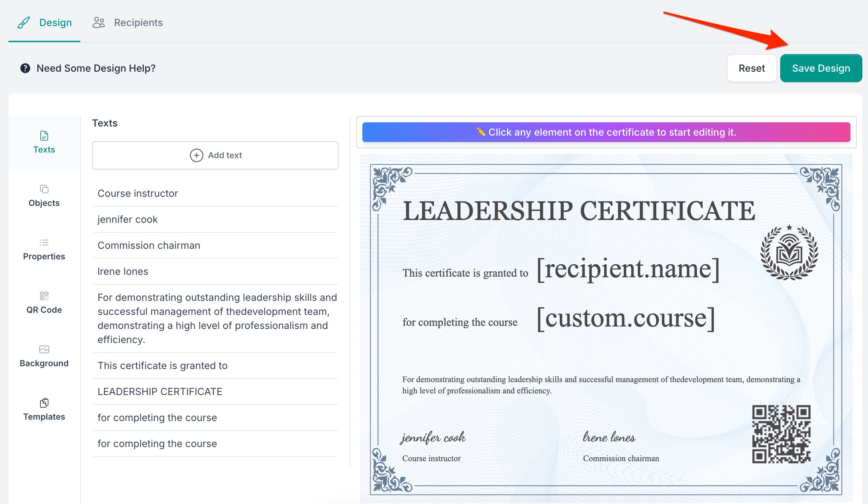Click the Reset button

tap(751, 68)
